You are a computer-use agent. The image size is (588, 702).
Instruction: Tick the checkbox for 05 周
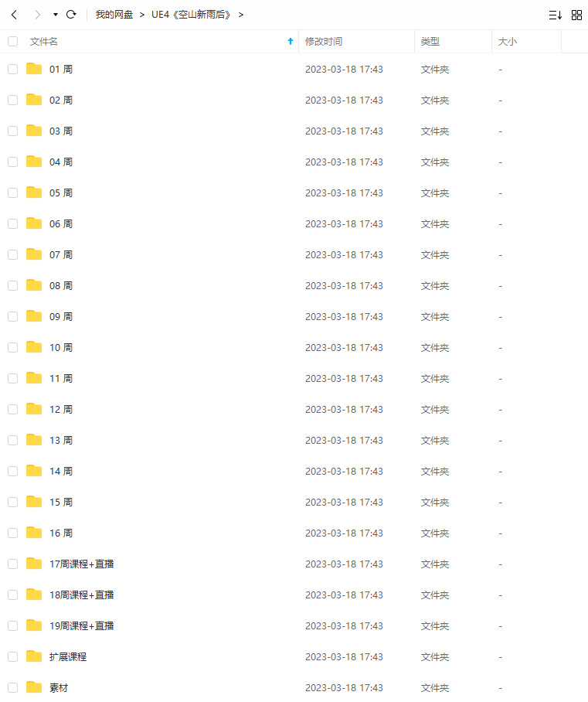(13, 193)
